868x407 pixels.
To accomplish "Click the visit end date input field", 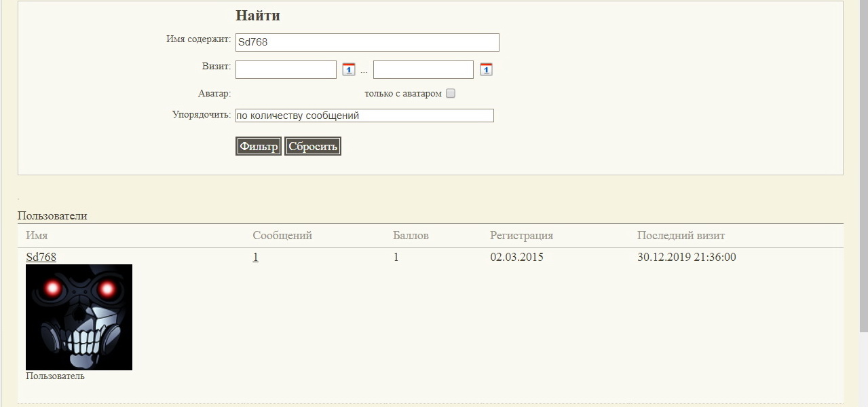I will click(x=423, y=69).
